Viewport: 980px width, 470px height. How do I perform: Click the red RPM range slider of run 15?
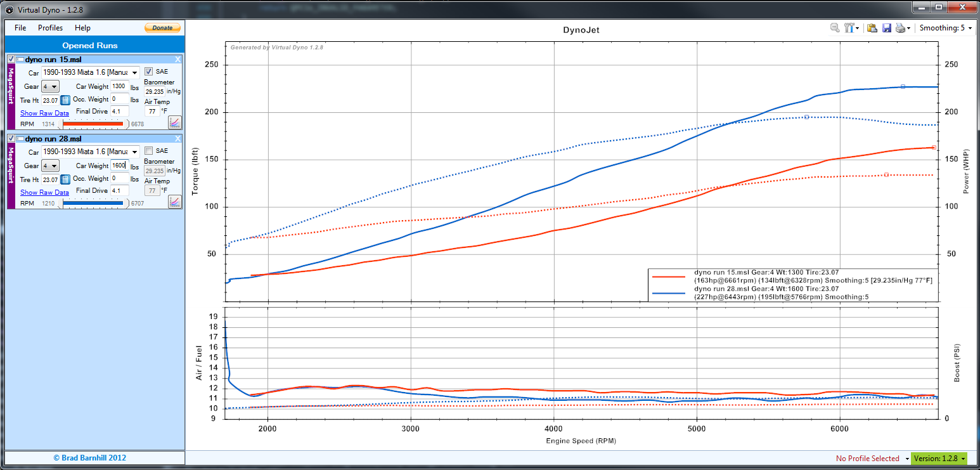click(x=93, y=124)
